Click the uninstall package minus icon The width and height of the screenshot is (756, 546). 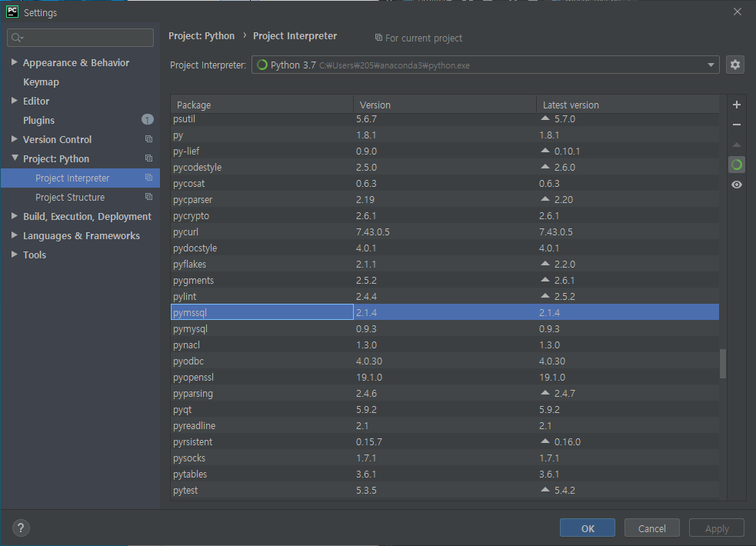tap(736, 125)
